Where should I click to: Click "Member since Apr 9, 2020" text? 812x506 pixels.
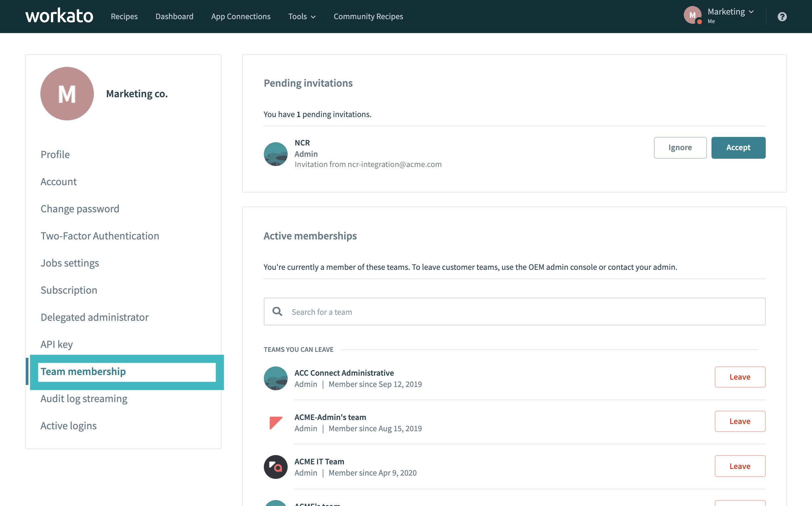click(372, 473)
